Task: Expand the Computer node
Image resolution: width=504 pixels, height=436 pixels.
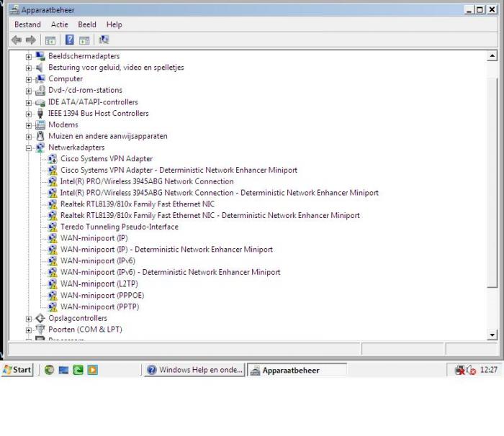Action: tap(29, 79)
